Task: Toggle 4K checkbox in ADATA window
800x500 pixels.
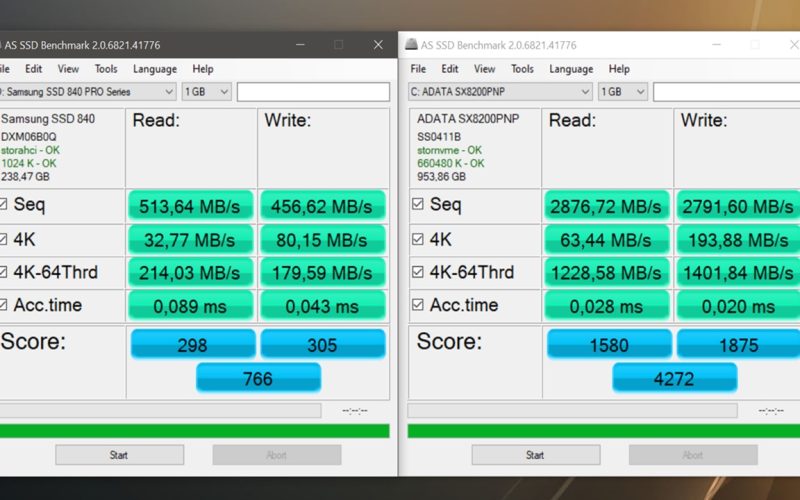Action: [x=417, y=239]
